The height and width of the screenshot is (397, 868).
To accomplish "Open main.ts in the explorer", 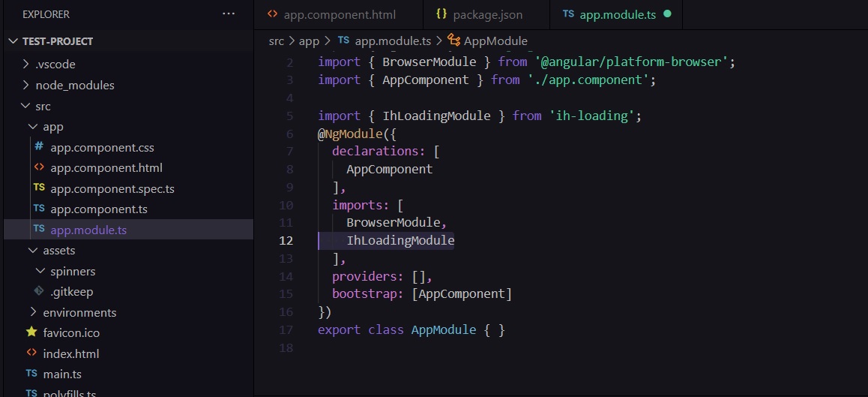I will coord(62,374).
